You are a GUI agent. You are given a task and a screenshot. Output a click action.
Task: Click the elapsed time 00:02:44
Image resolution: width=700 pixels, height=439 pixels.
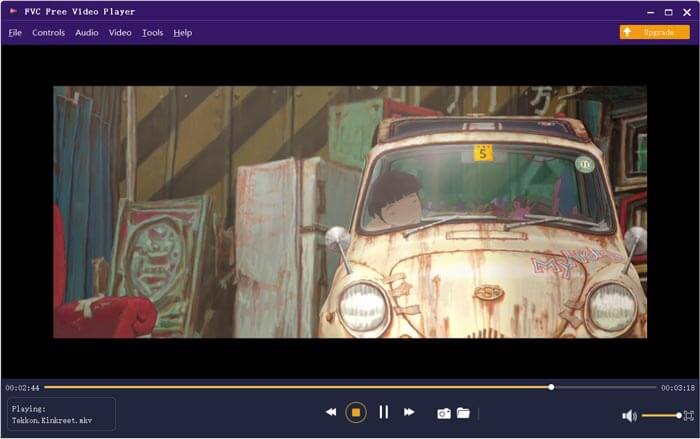pyautogui.click(x=22, y=388)
